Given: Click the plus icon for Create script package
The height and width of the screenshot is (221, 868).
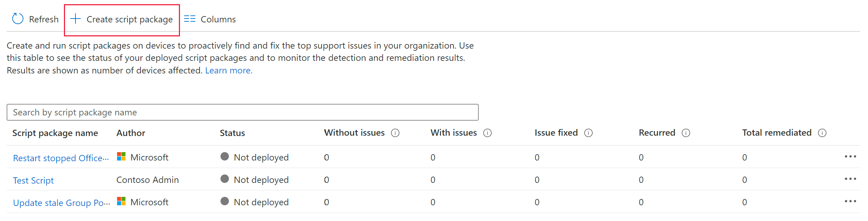Looking at the screenshot, I should point(75,19).
